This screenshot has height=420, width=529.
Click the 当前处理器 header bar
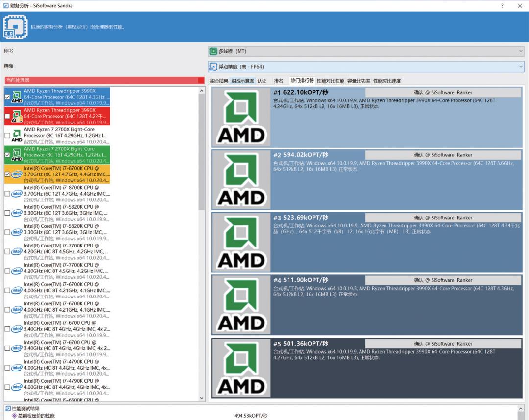(105, 80)
